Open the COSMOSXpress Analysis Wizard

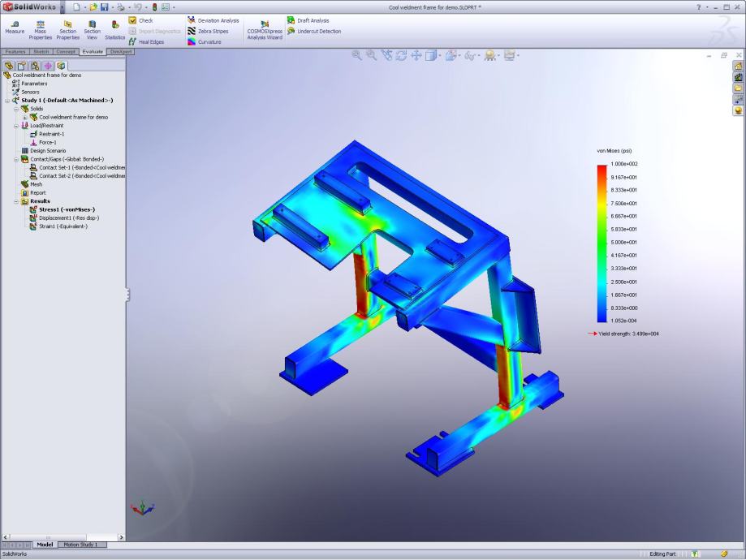click(x=264, y=28)
